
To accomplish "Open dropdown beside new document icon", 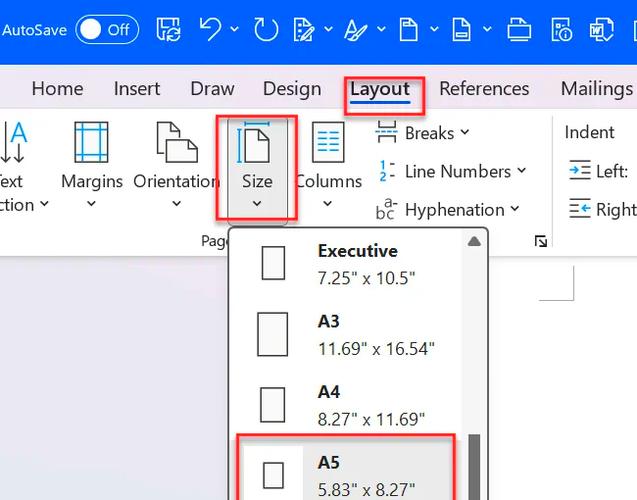I will (434, 29).
